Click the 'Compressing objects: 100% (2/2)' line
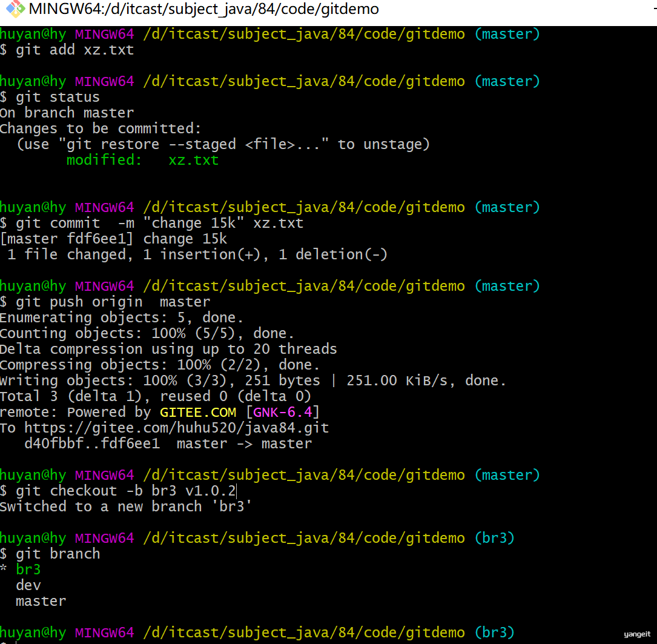 (160, 365)
